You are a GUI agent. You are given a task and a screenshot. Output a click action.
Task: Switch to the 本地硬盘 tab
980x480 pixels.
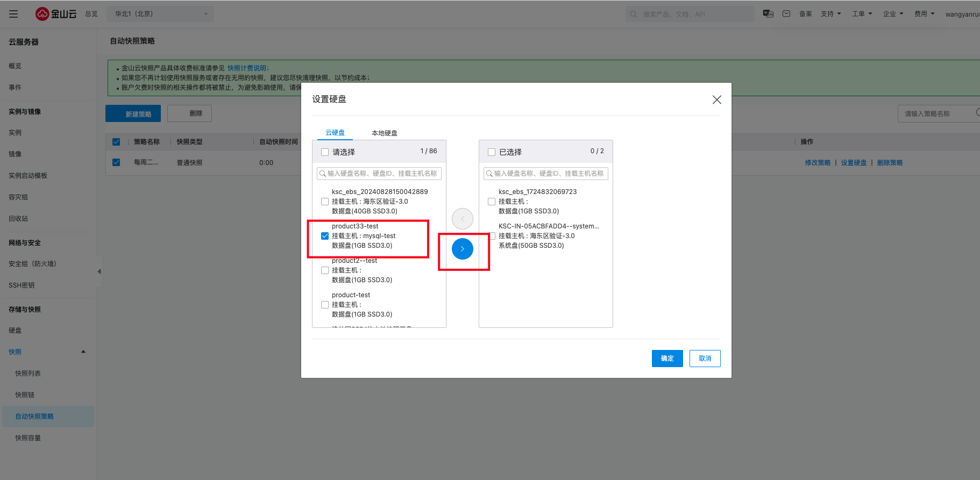[385, 133]
